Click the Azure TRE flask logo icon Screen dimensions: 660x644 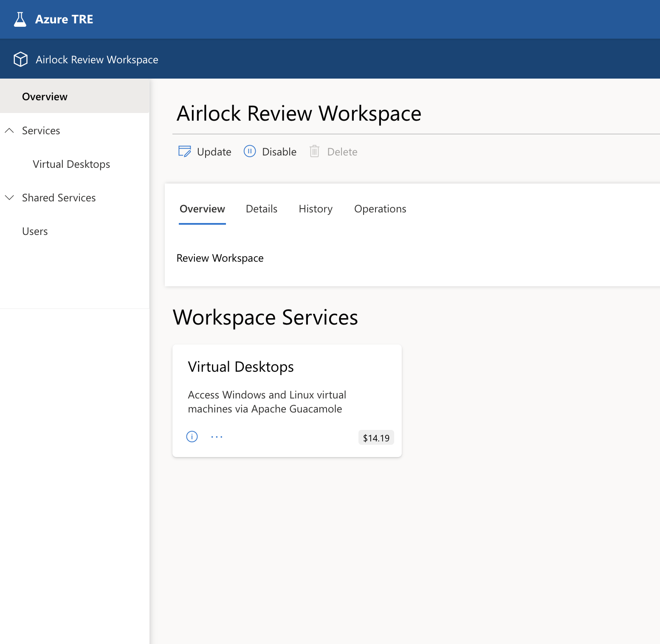tap(20, 20)
